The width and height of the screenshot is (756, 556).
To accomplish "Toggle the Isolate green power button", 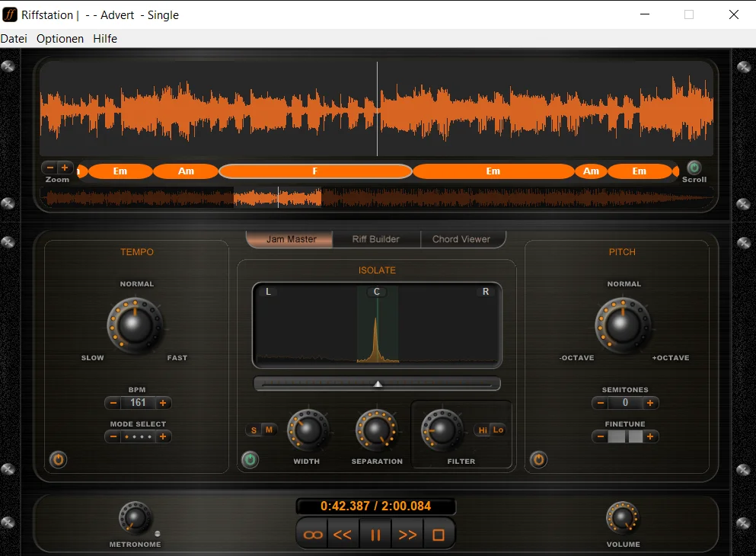I will pyautogui.click(x=250, y=459).
